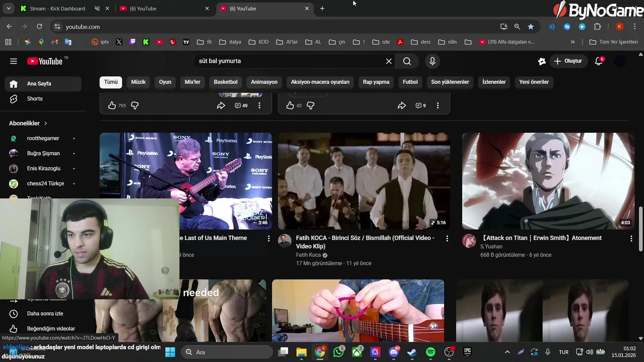Open Epic Games launcher from taskbar
This screenshot has width=644, height=362.
pyautogui.click(x=467, y=352)
